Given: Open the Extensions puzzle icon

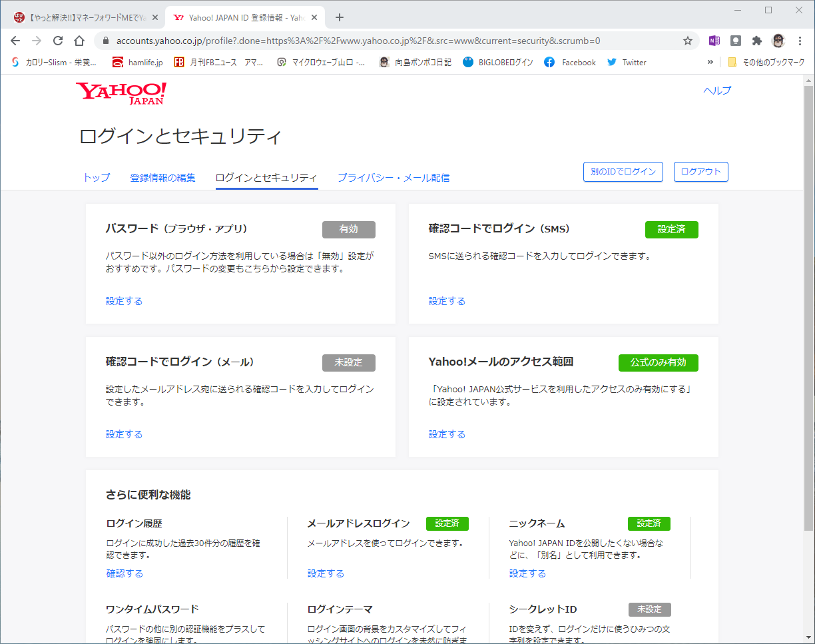Looking at the screenshot, I should coord(757,41).
